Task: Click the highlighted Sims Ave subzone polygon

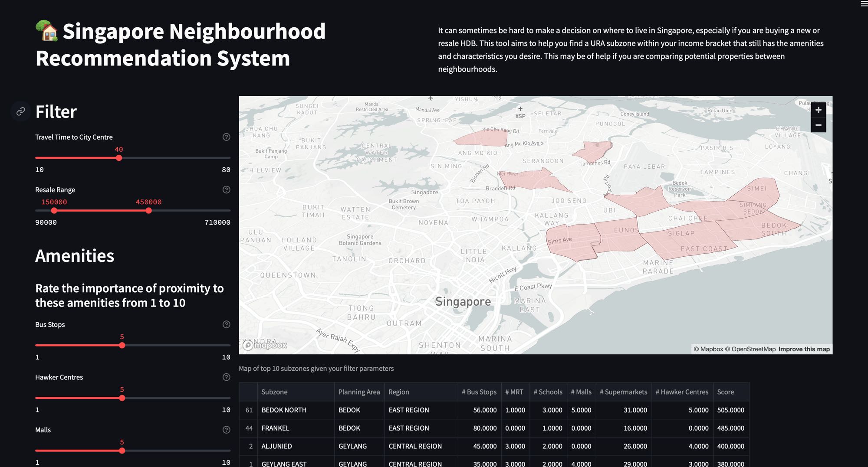Action: (x=573, y=242)
